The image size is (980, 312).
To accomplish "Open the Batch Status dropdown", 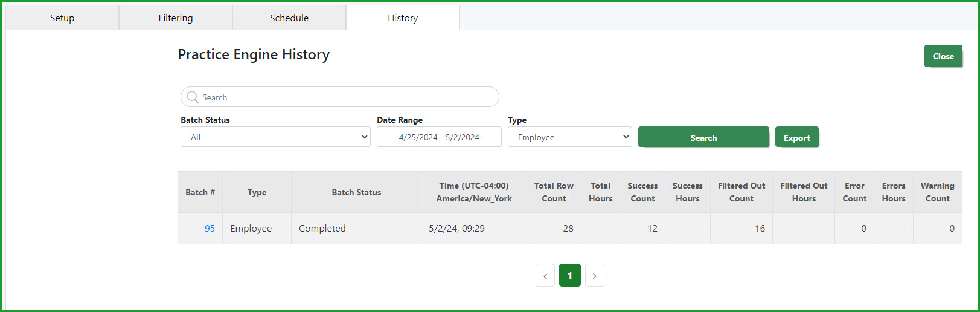I will pos(275,137).
